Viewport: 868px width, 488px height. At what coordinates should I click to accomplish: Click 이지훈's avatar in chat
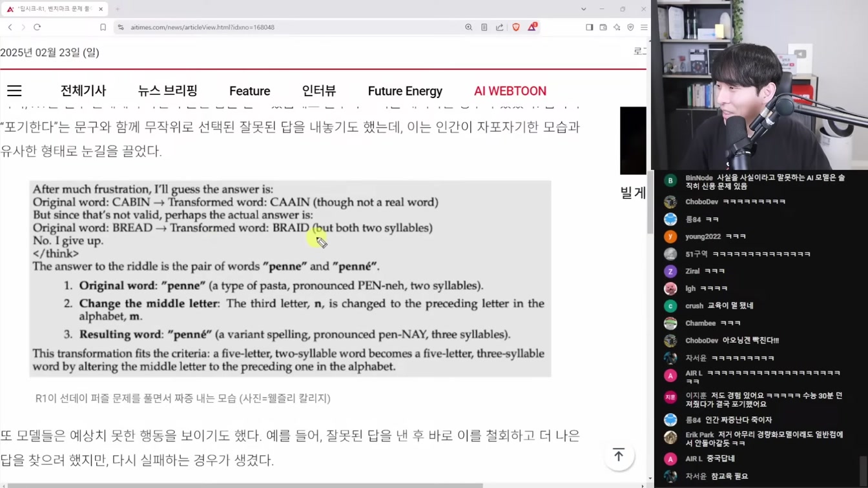point(670,397)
